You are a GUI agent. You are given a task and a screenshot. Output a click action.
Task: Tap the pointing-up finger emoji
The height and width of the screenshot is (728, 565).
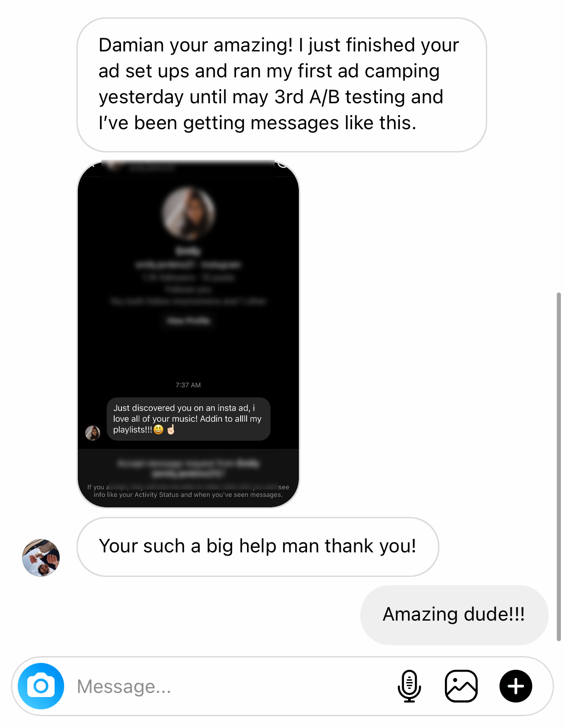point(171,429)
